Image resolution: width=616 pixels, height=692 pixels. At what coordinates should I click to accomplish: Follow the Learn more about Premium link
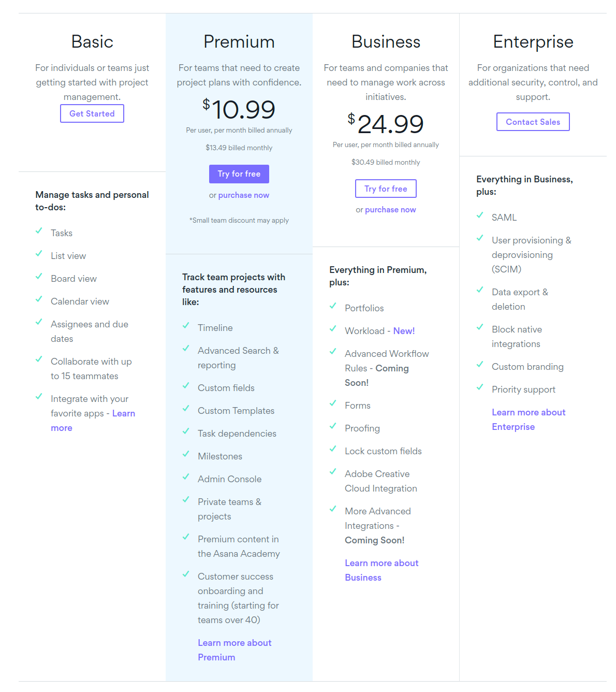click(x=234, y=650)
